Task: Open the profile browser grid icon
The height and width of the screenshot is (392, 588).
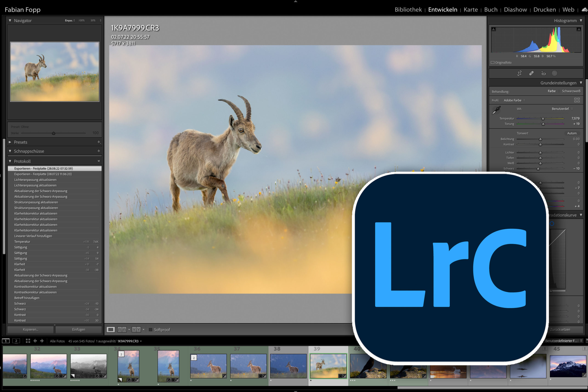Action: click(577, 100)
